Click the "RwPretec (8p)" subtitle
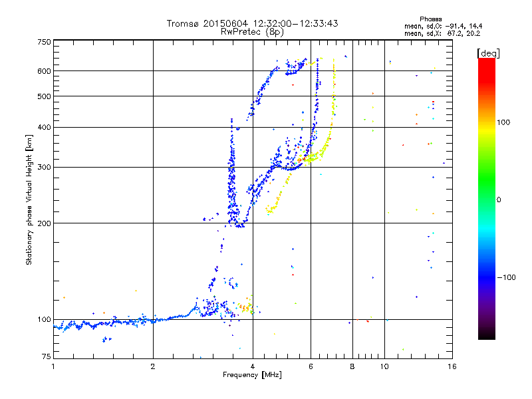Image resolution: width=532 pixels, height=399 pixels. coord(252,31)
